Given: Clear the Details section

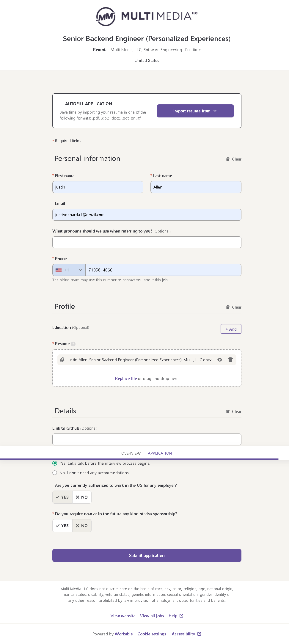Looking at the screenshot, I should tap(234, 411).
